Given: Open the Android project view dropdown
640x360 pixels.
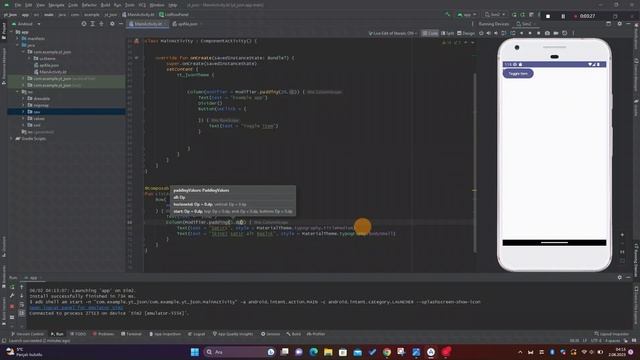Looking at the screenshot, I should pyautogui.click(x=26, y=24).
